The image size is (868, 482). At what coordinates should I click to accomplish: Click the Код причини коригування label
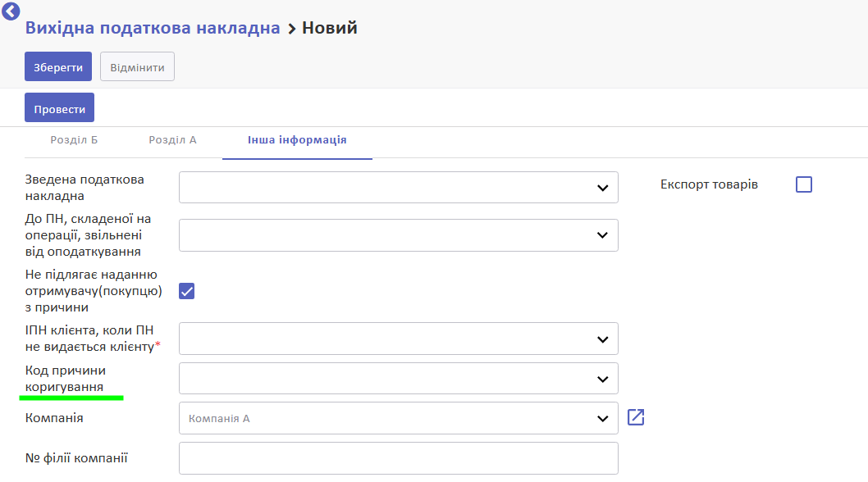click(x=66, y=379)
